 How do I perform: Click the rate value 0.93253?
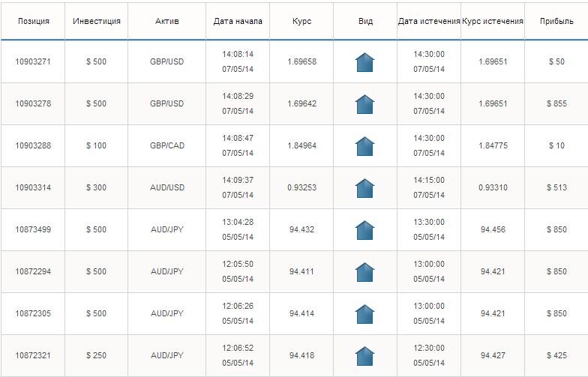tap(301, 187)
